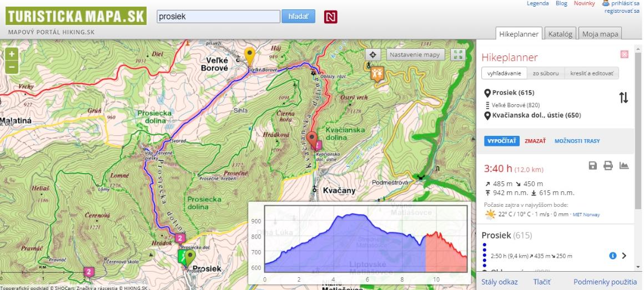Open info for the Prosiek route segment

(x=612, y=256)
